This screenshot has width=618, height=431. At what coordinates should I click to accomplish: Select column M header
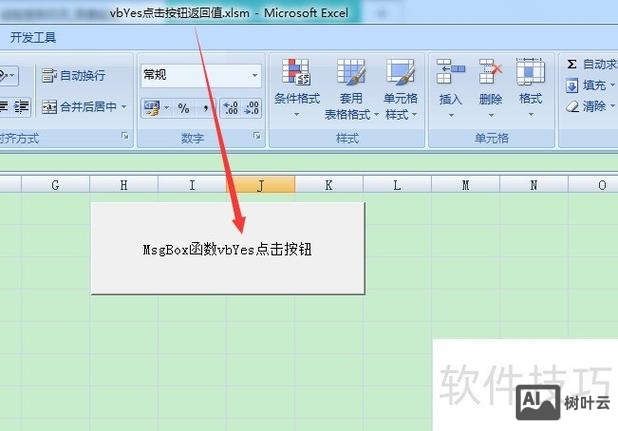point(465,185)
